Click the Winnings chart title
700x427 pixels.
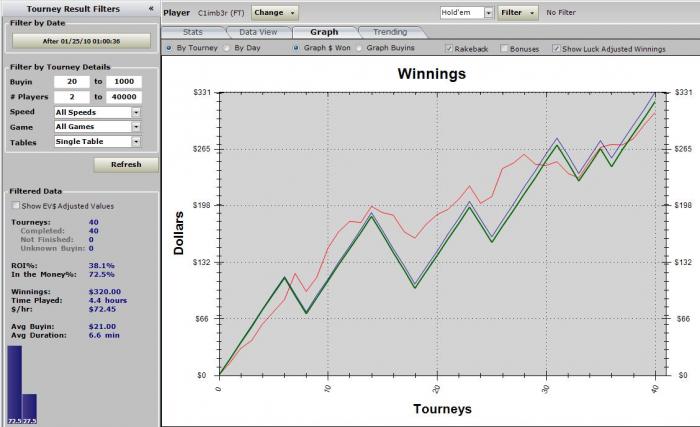pos(432,74)
